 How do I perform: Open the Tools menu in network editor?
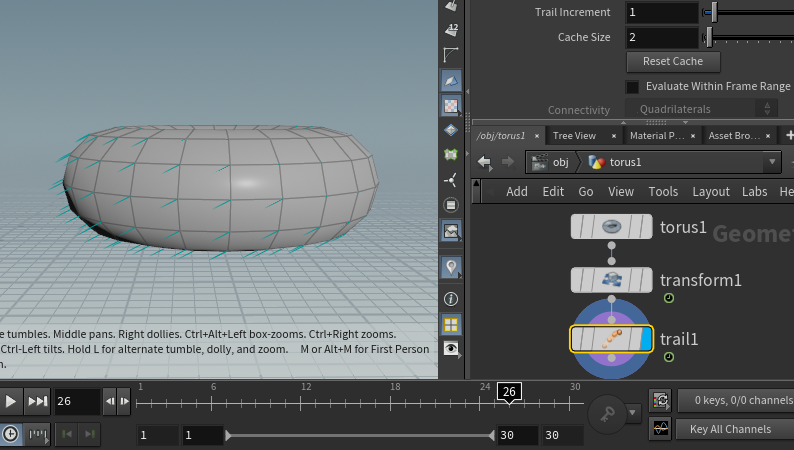pos(663,191)
